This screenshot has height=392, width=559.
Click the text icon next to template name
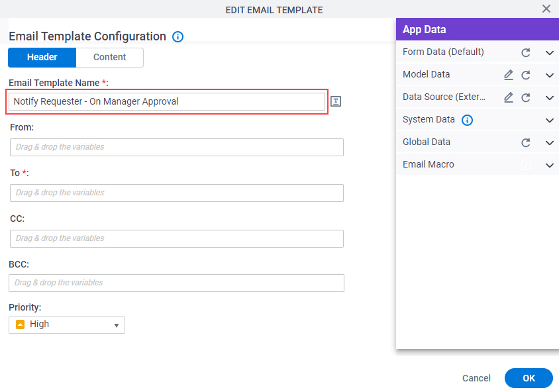pyautogui.click(x=336, y=101)
